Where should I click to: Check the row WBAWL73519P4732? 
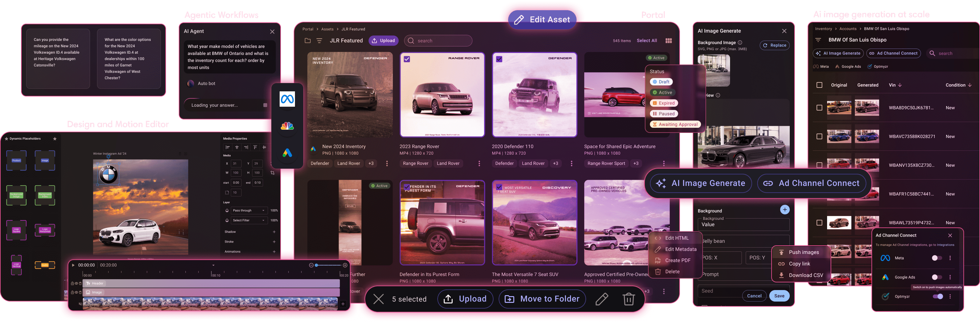click(x=819, y=223)
